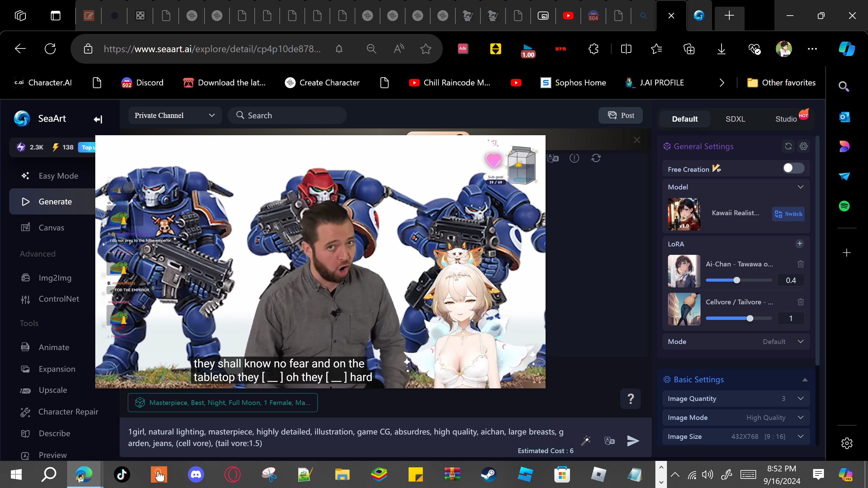This screenshot has height=488, width=868.
Task: Adjust the Cellvore / Tailvore weight slider
Action: (750, 318)
